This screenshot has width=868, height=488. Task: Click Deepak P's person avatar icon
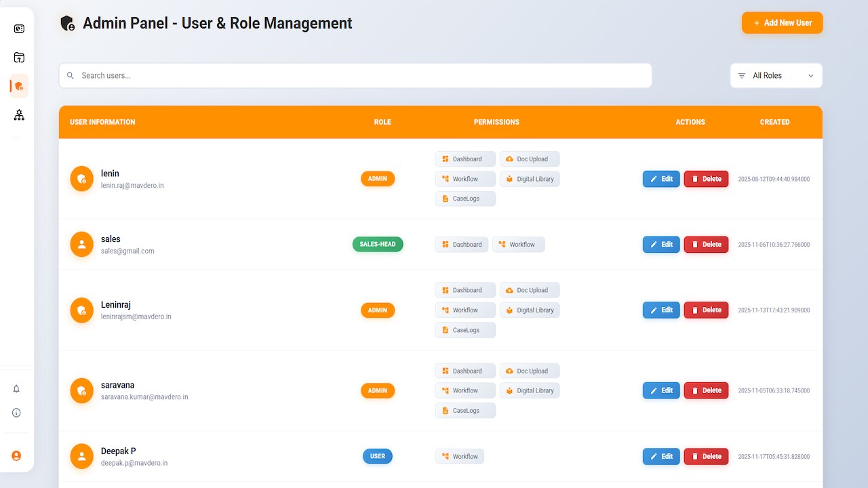[82, 456]
